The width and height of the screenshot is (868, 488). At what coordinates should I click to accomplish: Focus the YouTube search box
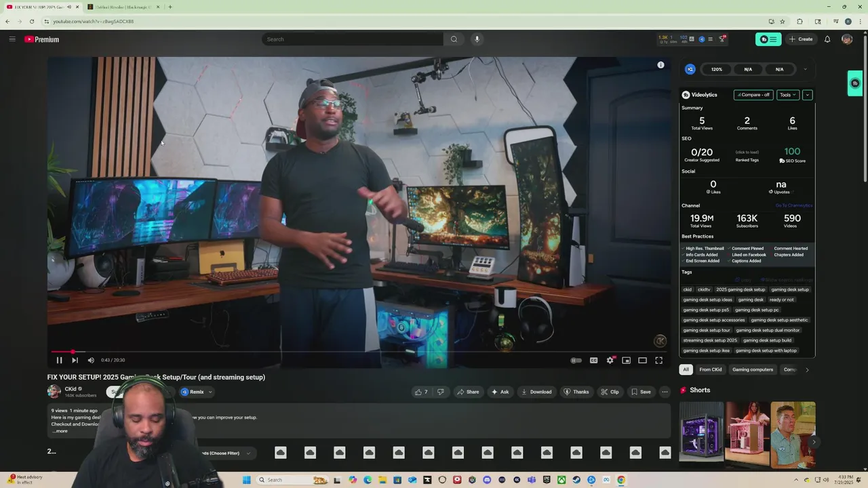click(353, 39)
